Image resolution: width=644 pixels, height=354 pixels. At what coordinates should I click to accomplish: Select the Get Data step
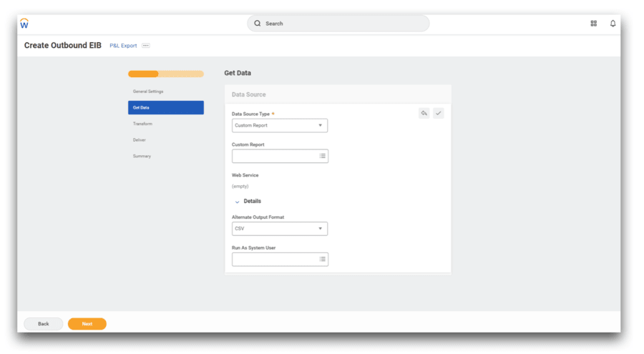click(x=166, y=107)
